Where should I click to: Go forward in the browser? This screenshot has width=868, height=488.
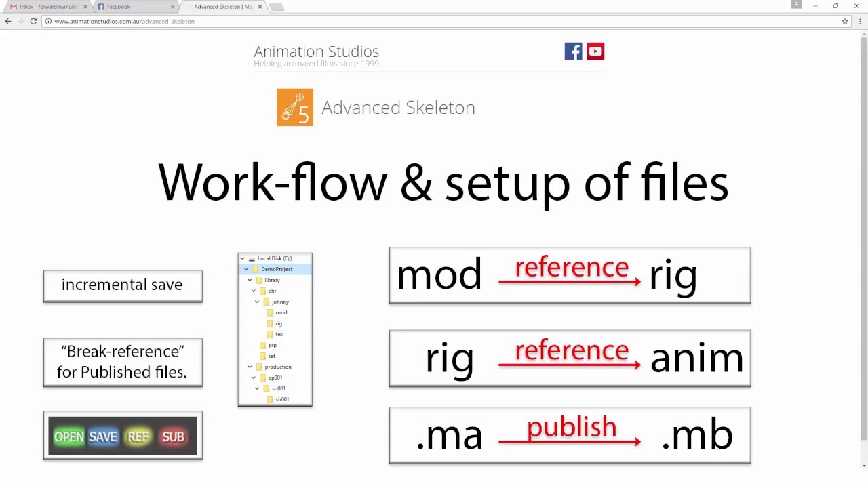click(20, 21)
